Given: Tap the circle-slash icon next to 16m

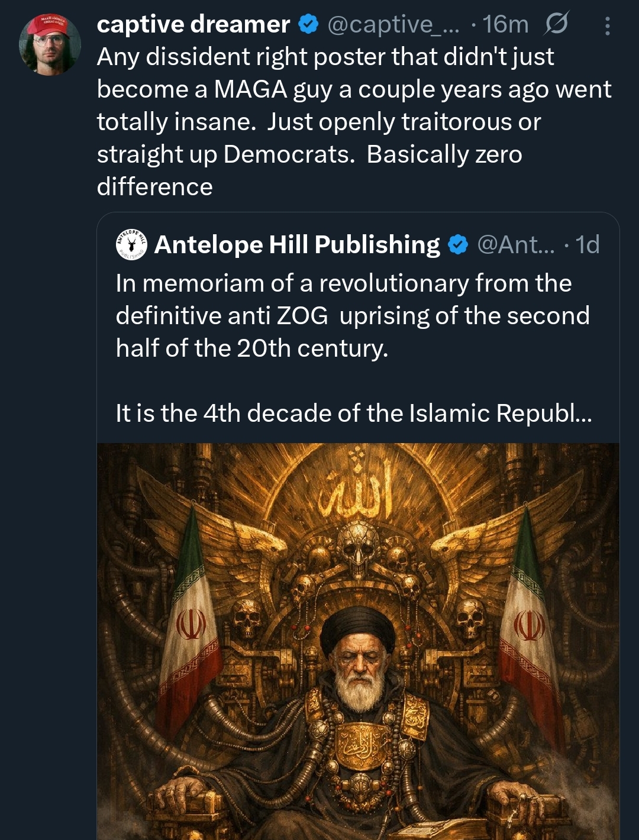Looking at the screenshot, I should click(x=556, y=25).
